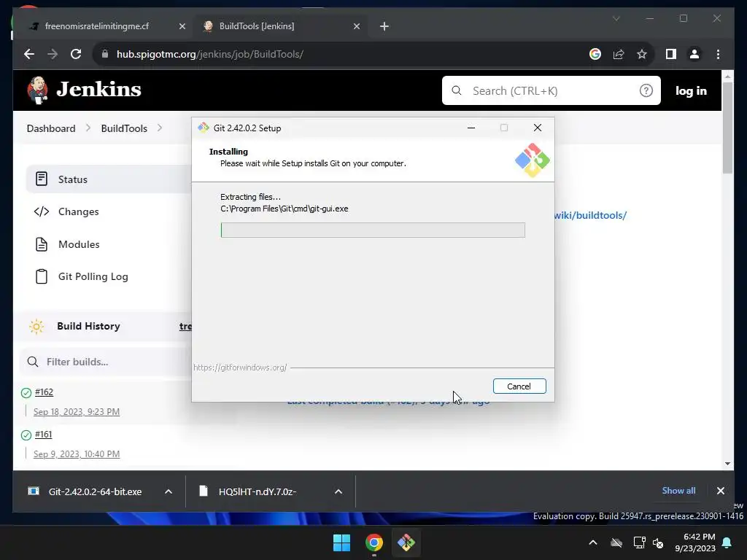This screenshot has height=560, width=747.
Task: Reload the page with the refresh icon
Action: [x=76, y=54]
